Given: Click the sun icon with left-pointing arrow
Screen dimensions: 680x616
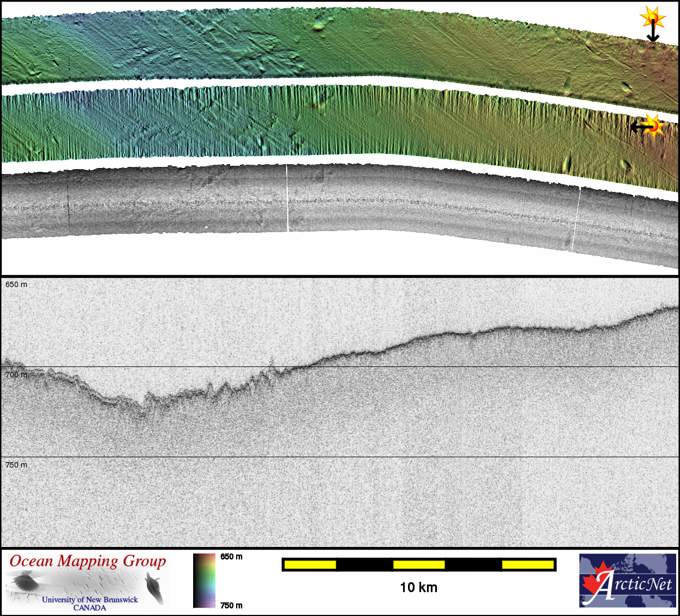Looking at the screenshot, I should coord(655,126).
